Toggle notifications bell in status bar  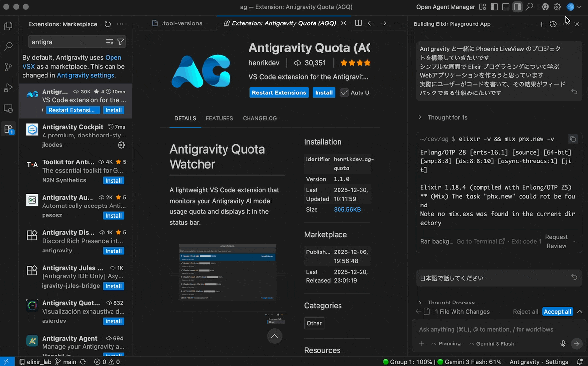pos(579,362)
